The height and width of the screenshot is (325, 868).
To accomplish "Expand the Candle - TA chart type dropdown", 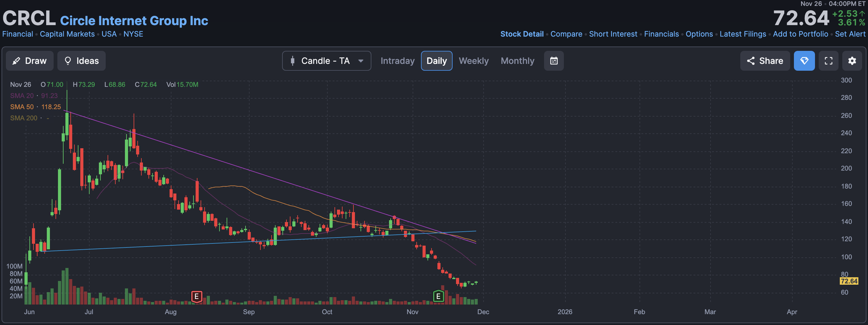I will (x=326, y=61).
